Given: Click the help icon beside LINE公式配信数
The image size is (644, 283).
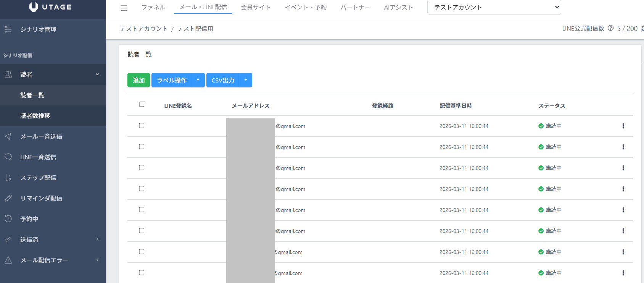Looking at the screenshot, I should (610, 28).
